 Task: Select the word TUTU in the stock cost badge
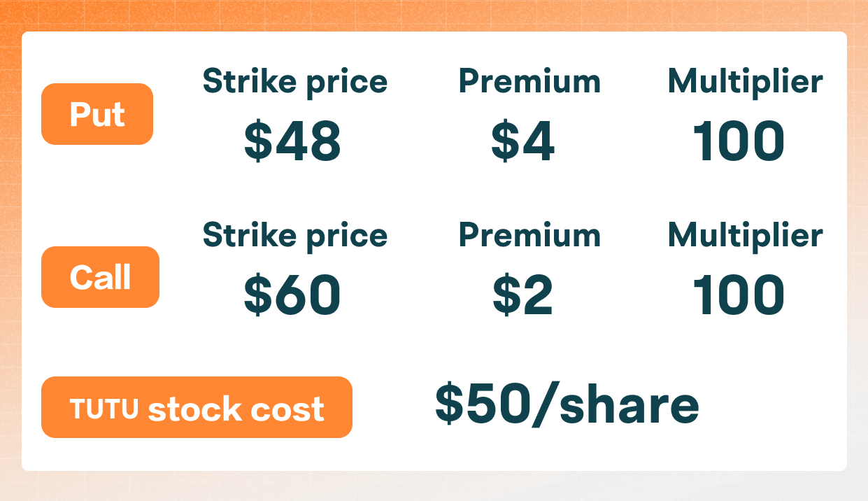[x=104, y=409]
